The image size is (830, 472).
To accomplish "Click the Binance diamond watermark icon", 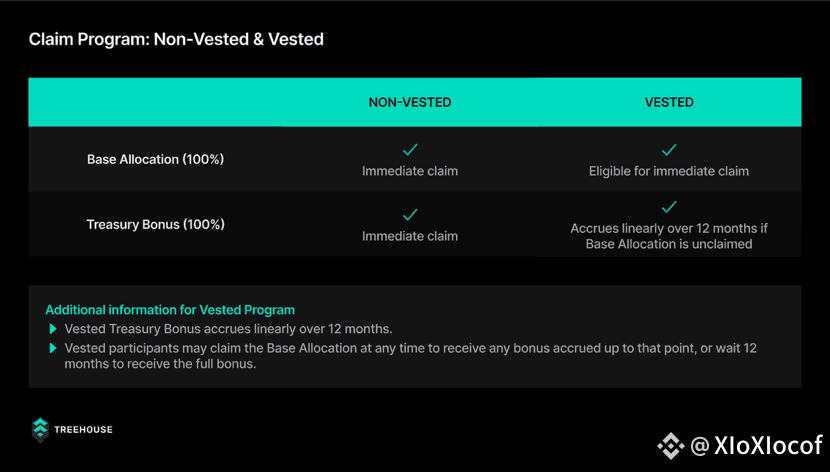I will click(x=671, y=446).
